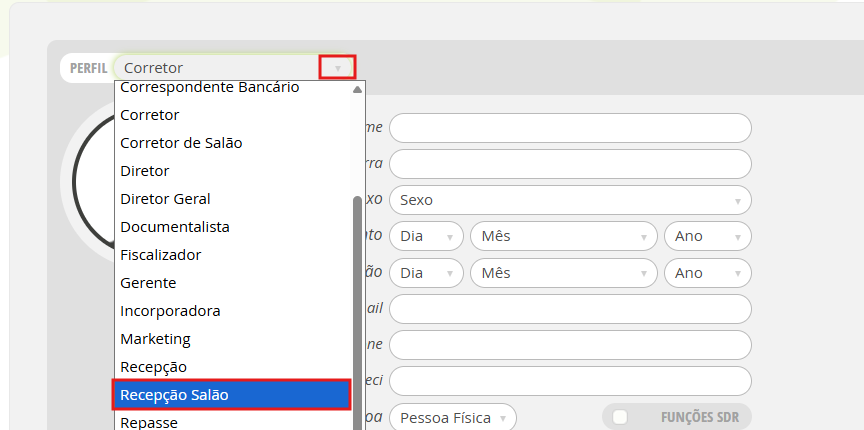Choose the Marketing profile option
The width and height of the screenshot is (864, 430).
coord(155,339)
